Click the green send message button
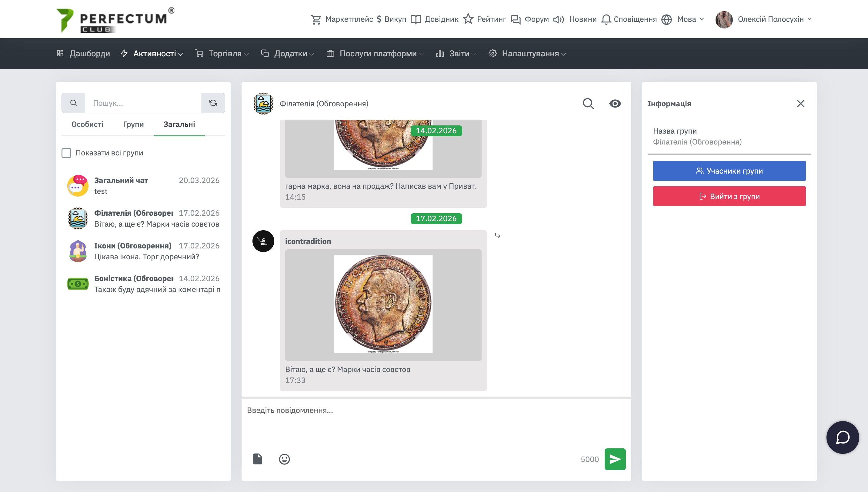The image size is (868, 492). coord(615,459)
